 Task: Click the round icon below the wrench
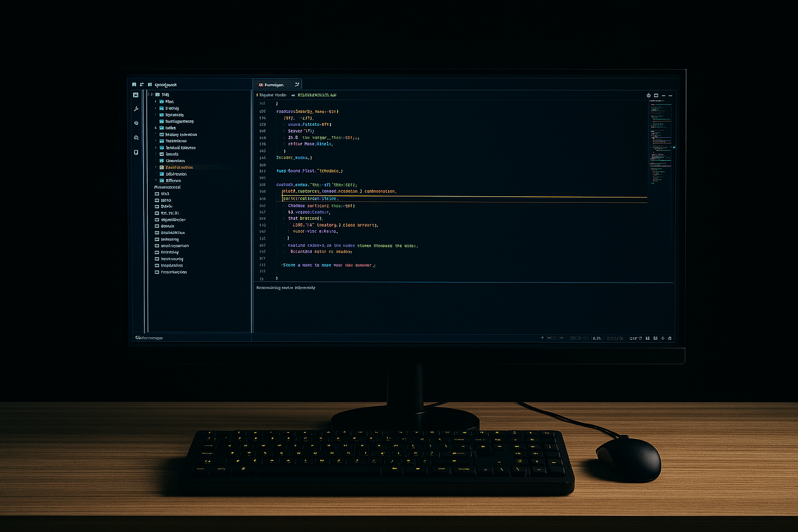tap(136, 123)
